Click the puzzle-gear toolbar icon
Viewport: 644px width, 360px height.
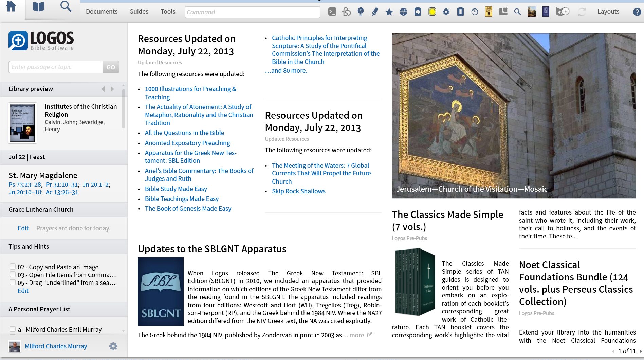click(503, 12)
